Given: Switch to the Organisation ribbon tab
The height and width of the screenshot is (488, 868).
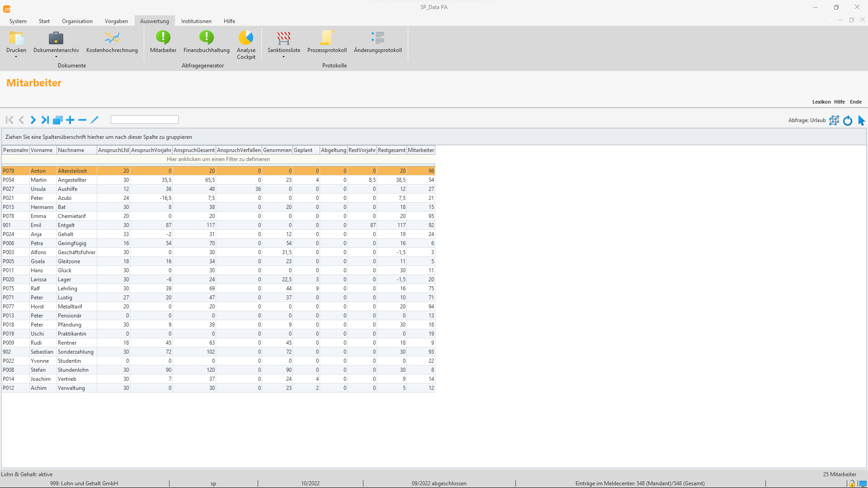Looking at the screenshot, I should click(77, 21).
